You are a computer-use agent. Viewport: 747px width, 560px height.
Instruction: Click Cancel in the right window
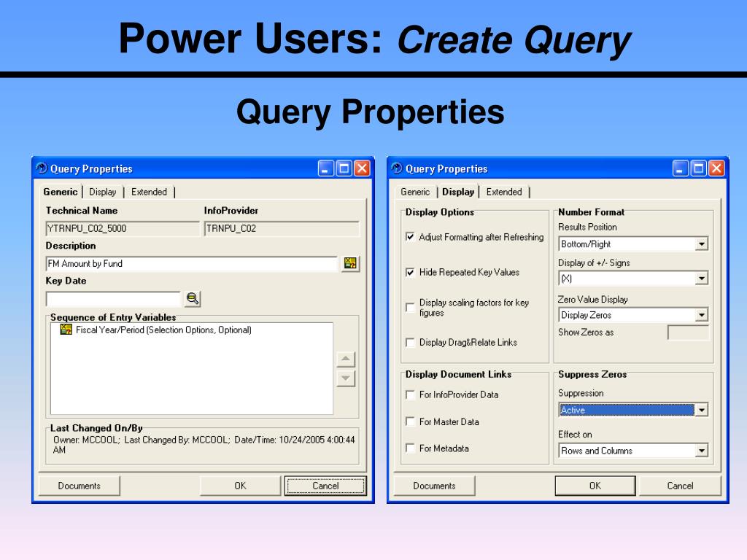[x=680, y=486]
